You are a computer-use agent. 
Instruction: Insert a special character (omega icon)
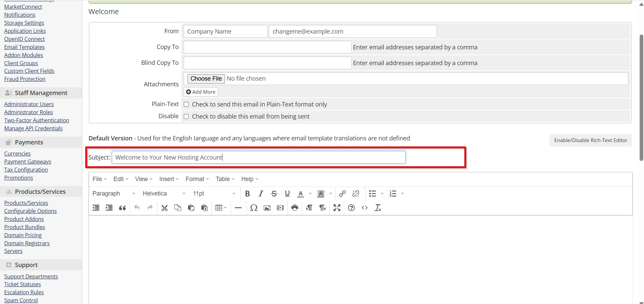coord(254,208)
